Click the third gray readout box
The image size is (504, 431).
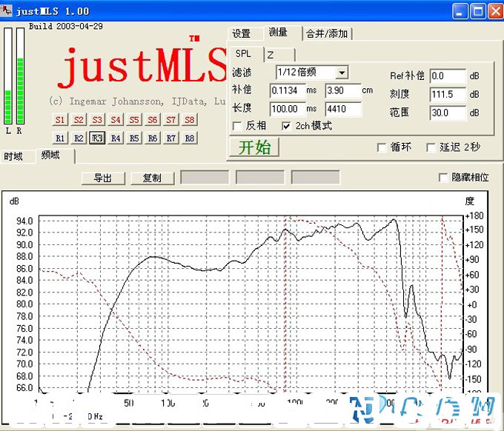pos(315,177)
